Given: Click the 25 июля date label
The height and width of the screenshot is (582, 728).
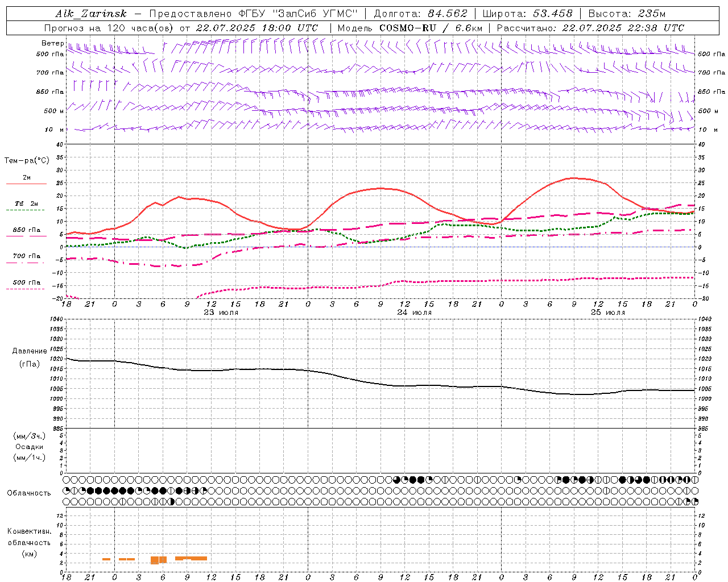Looking at the screenshot, I should tap(608, 313).
